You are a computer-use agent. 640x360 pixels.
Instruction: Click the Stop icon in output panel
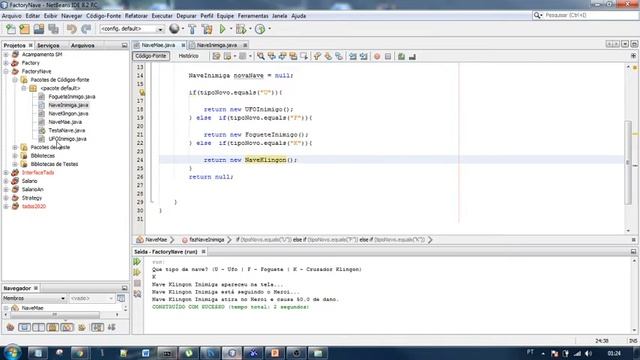pyautogui.click(x=137, y=283)
